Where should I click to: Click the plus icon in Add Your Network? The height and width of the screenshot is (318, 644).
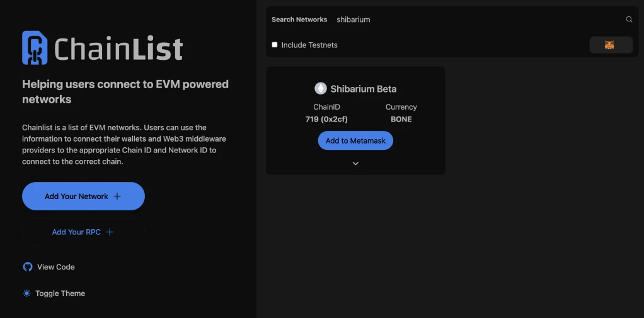(x=117, y=196)
